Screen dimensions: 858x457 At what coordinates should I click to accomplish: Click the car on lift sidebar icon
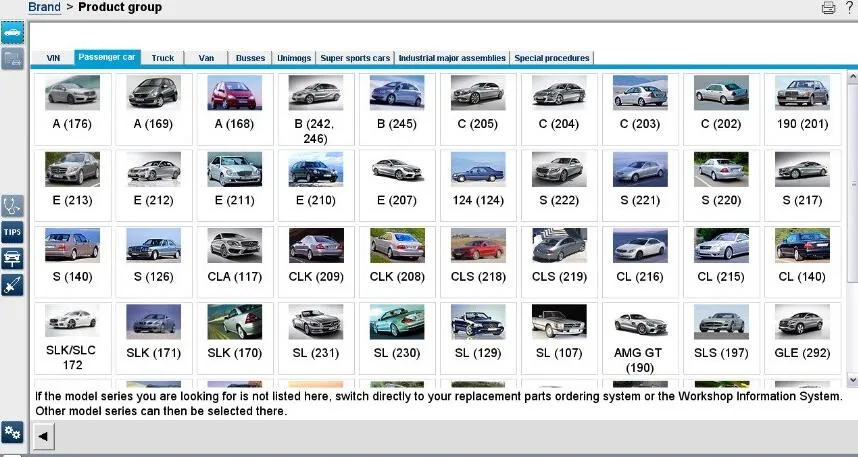(12, 258)
